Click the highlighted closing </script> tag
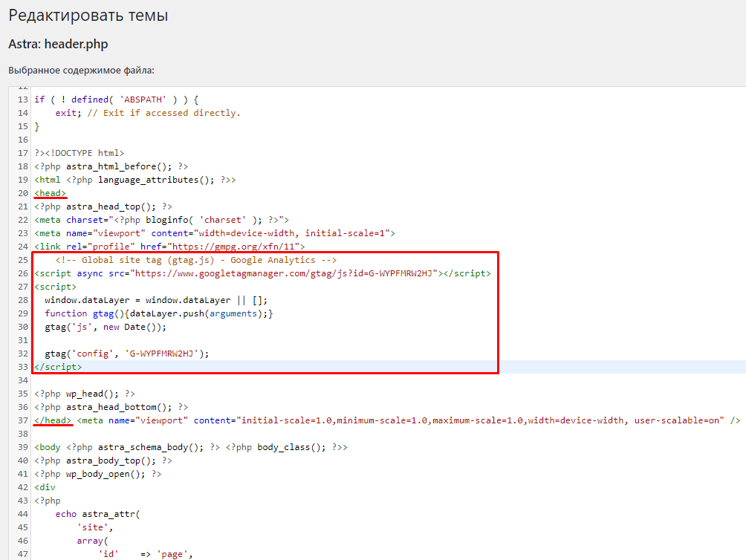 [x=58, y=367]
